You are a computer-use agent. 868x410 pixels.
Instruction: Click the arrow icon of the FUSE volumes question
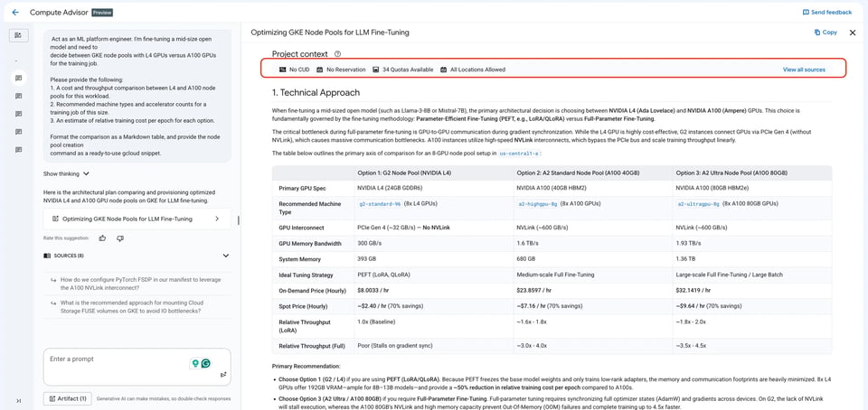coord(53,303)
